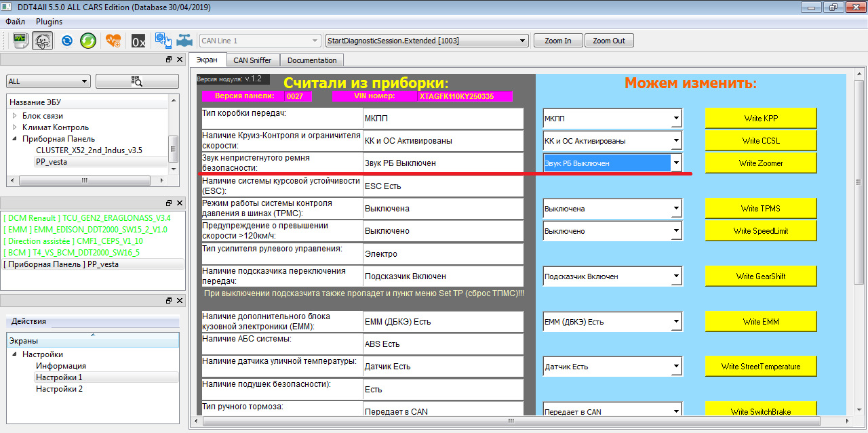This screenshot has width=868, height=433.
Task: Open the Датчик Есть dropdown
Action: click(612, 367)
